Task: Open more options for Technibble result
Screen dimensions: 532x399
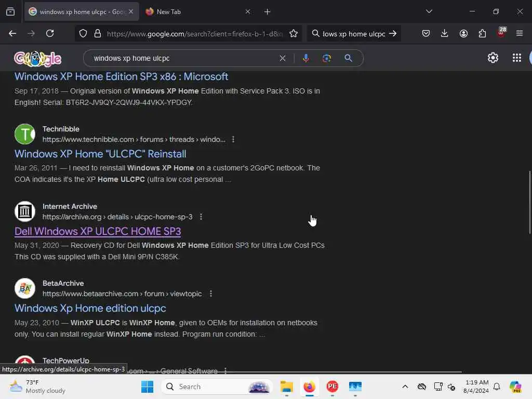Action: (233, 139)
